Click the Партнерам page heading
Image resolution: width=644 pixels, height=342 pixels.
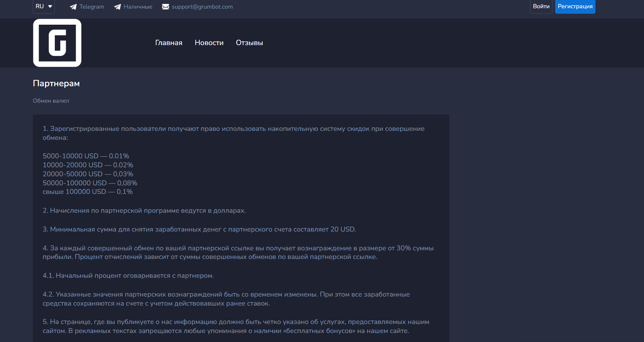[x=56, y=83]
